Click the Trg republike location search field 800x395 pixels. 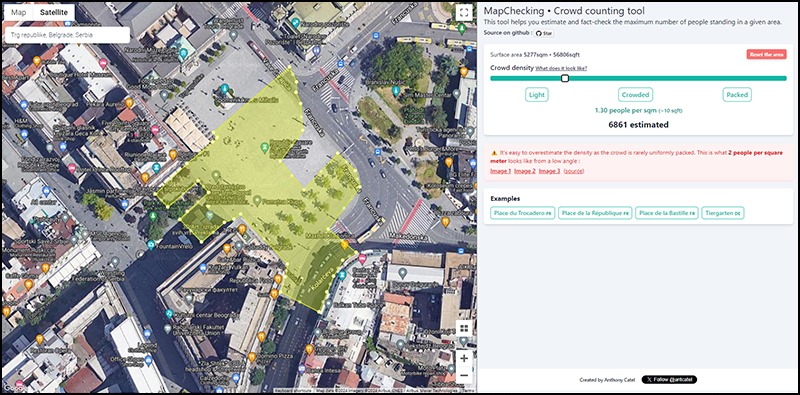67,35
